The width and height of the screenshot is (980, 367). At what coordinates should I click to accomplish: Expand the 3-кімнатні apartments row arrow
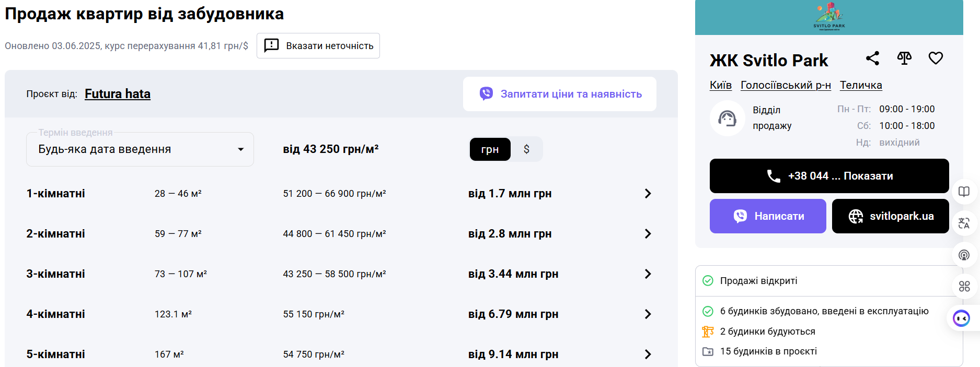coord(648,274)
